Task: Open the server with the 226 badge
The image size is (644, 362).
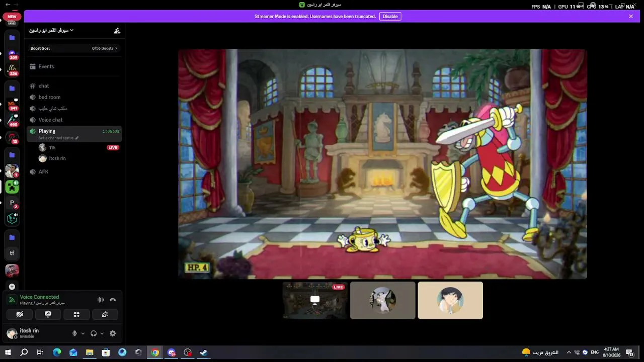Action: pos(12,70)
